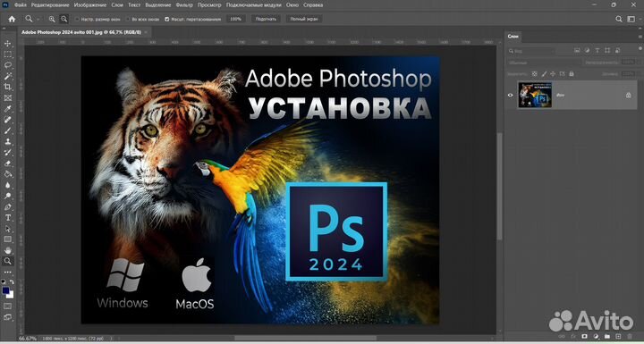Select the Blur tool

coord(8,185)
